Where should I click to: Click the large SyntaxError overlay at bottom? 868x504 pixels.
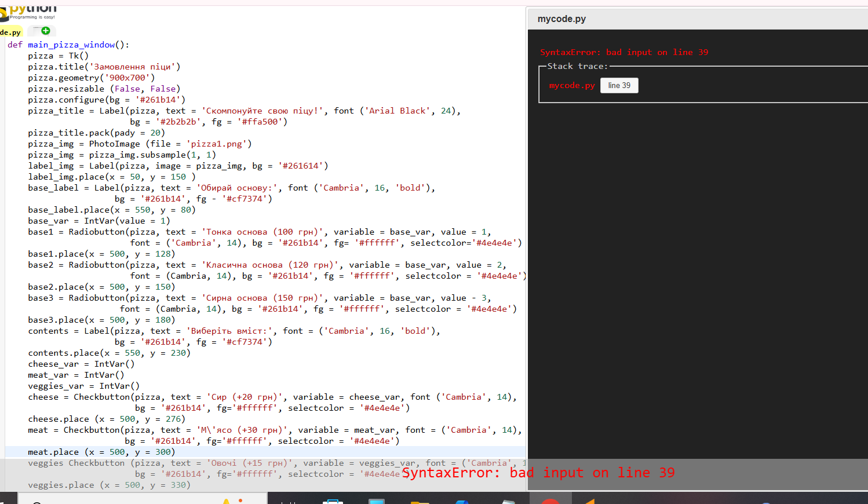pos(538,473)
